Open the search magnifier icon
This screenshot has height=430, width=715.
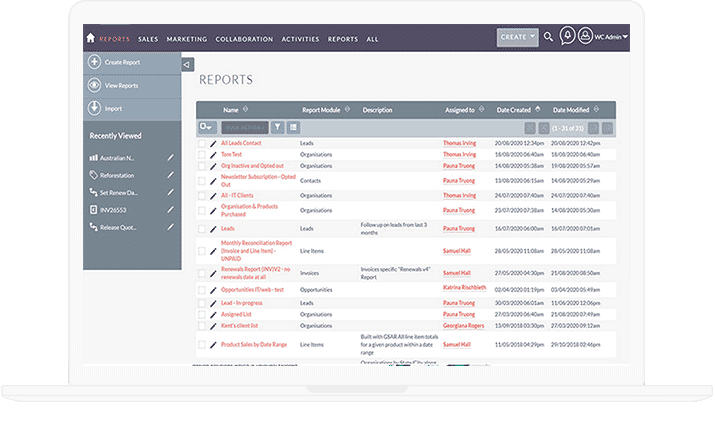[x=548, y=38]
